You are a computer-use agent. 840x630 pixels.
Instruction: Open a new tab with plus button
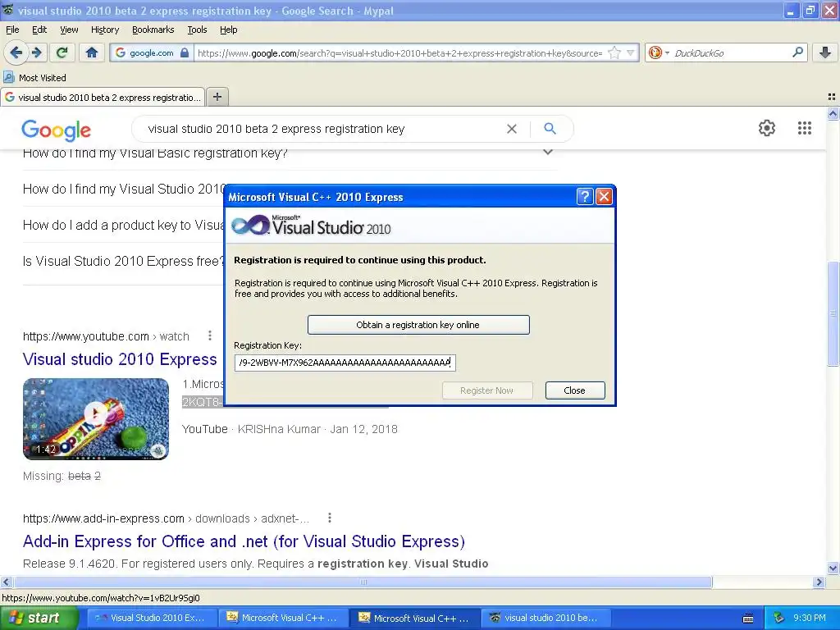217,97
